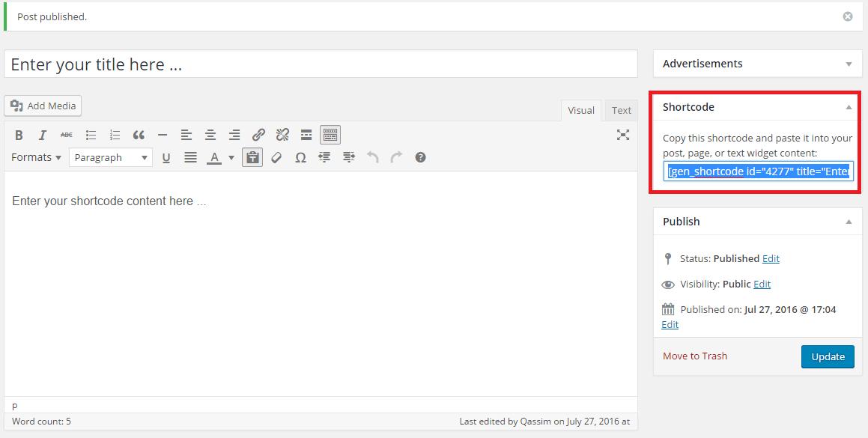Click the Add Media button
The image size is (868, 438).
click(43, 106)
